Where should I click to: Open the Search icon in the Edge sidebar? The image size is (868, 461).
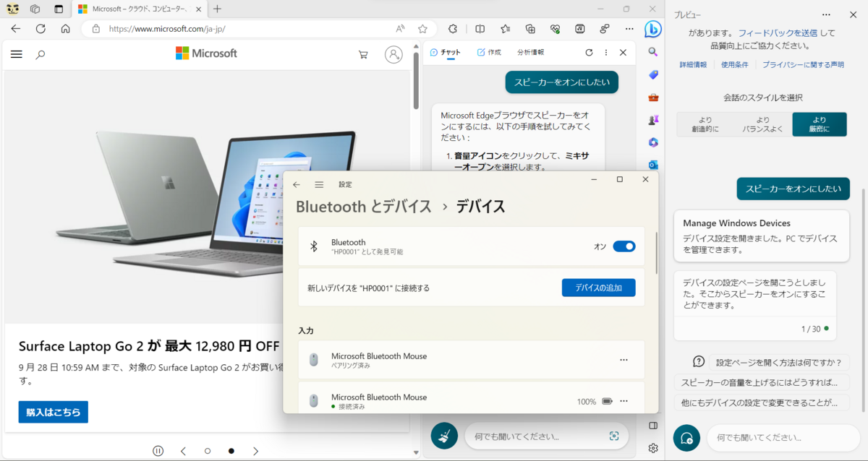[x=653, y=52]
